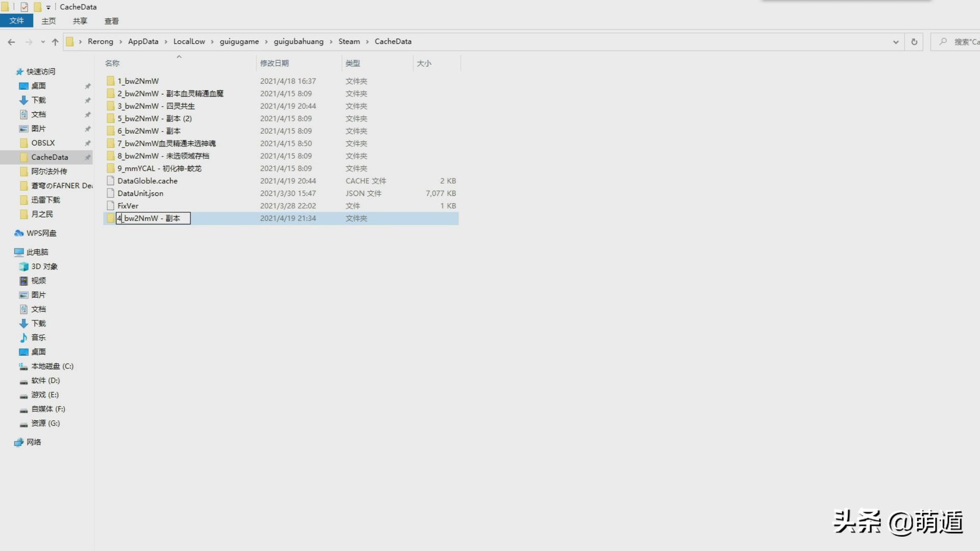Open the quick access toolbar customize dropdown

pos(48,7)
